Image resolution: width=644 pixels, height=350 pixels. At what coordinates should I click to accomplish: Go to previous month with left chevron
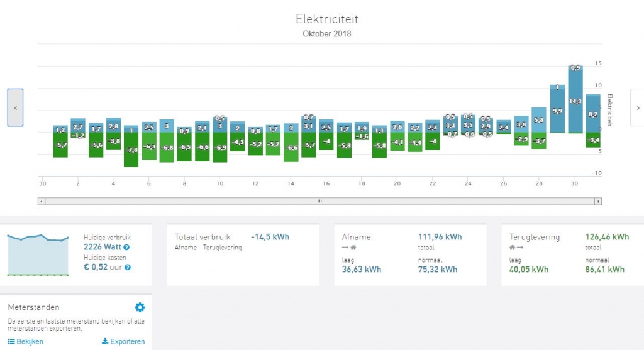[15, 107]
